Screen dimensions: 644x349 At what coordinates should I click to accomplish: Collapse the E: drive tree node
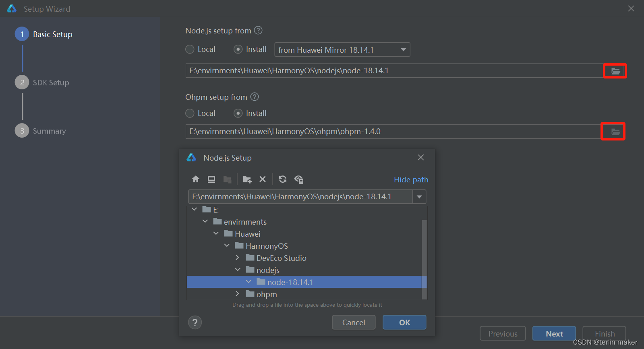[x=195, y=209]
